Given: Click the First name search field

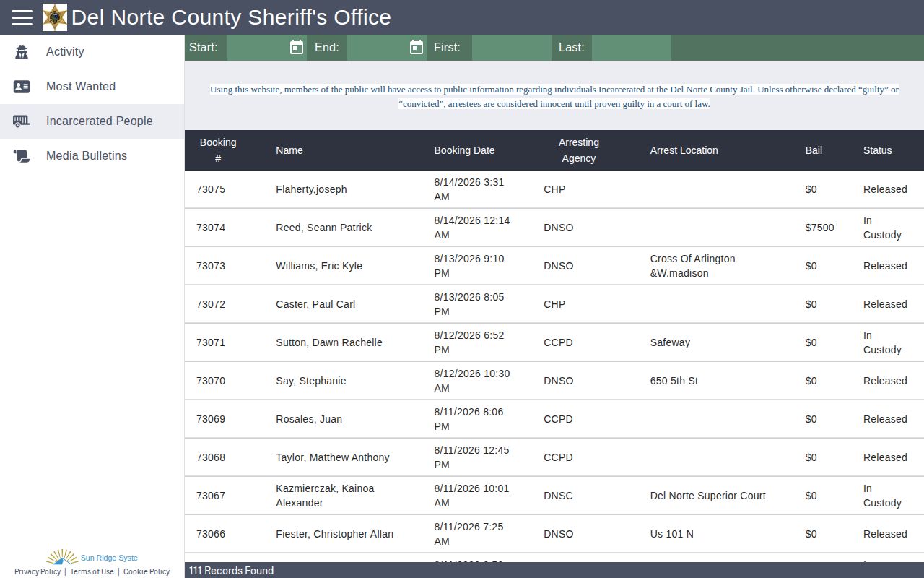Looking at the screenshot, I should click(x=512, y=48).
